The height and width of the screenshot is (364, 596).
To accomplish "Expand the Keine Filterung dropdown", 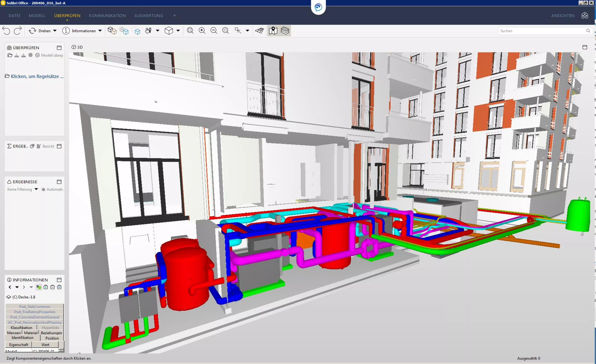I will (36, 189).
